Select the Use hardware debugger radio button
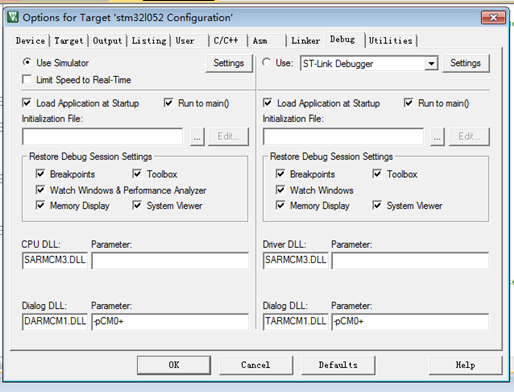 tap(266, 62)
